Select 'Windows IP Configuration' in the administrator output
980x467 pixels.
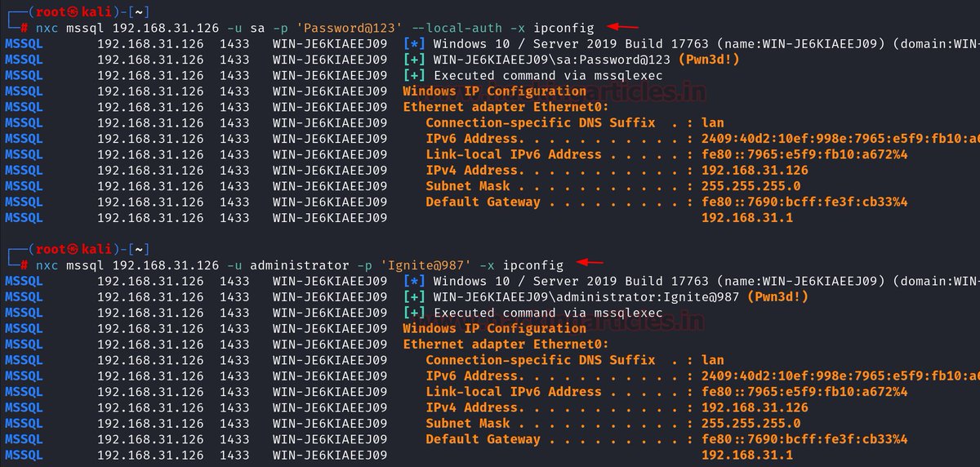[x=494, y=328]
